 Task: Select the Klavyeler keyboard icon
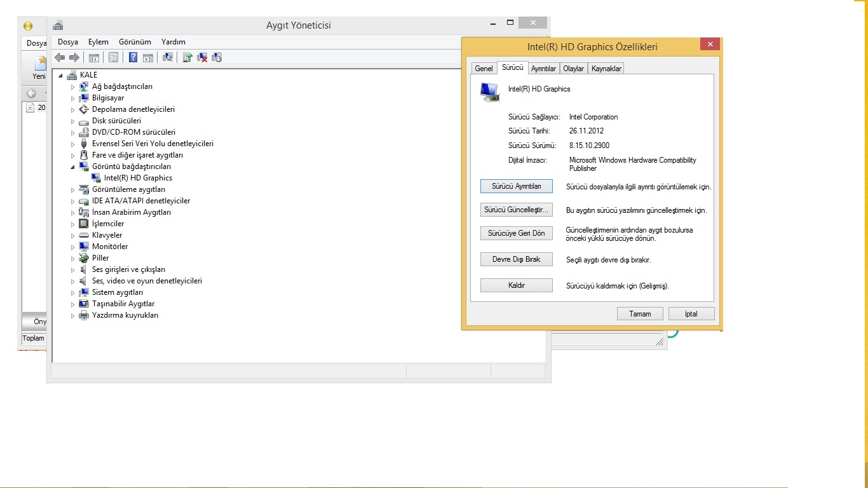coord(84,235)
